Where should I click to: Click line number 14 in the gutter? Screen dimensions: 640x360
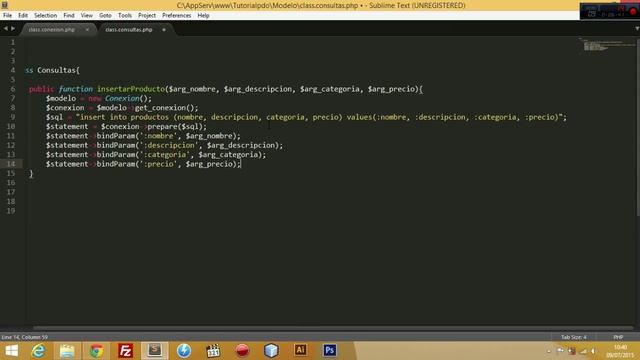(11, 164)
